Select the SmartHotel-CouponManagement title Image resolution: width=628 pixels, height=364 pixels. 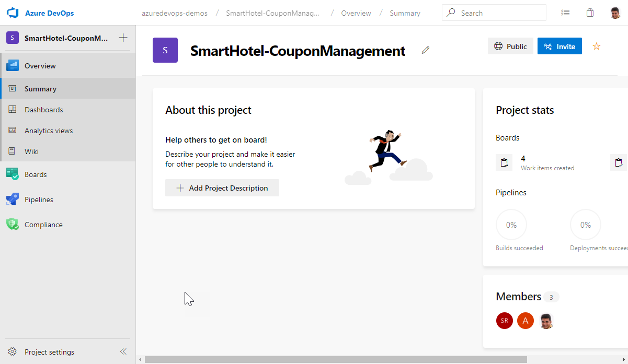pyautogui.click(x=298, y=51)
